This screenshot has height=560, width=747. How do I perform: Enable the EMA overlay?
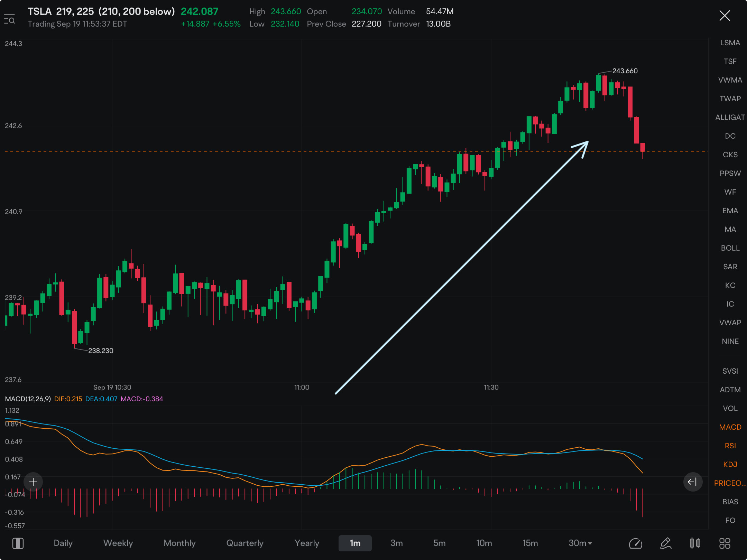pos(730,211)
